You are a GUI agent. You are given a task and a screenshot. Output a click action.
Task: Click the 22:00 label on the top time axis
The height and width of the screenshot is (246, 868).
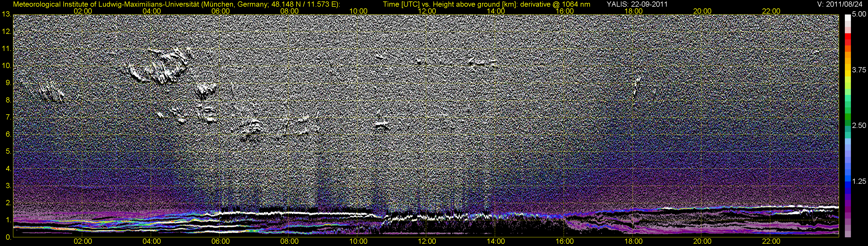pyautogui.click(x=771, y=11)
